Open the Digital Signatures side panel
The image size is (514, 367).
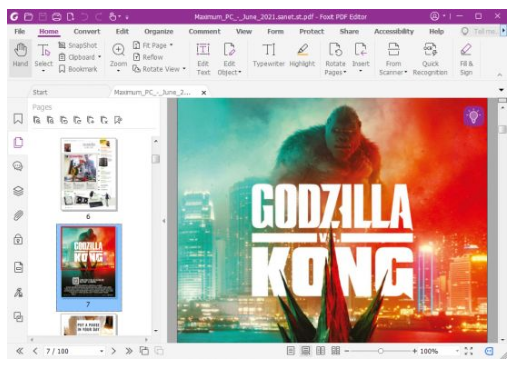(x=18, y=292)
